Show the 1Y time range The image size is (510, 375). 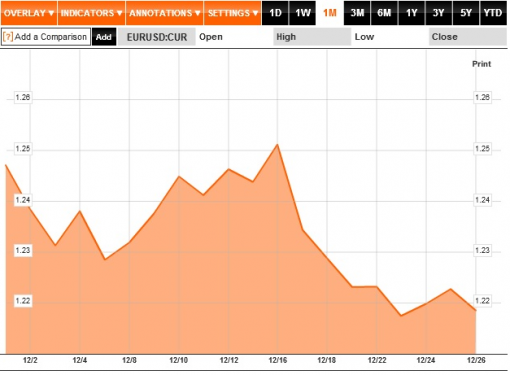click(411, 13)
